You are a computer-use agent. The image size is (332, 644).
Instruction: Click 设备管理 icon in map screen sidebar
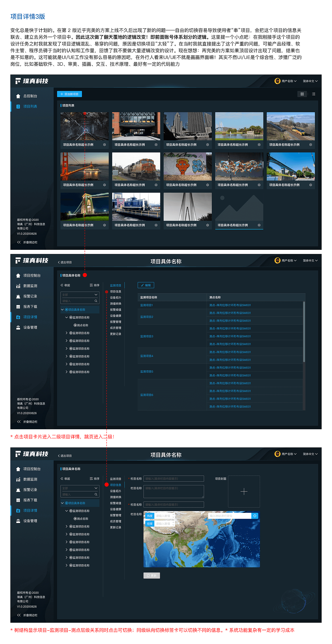pyautogui.click(x=18, y=521)
